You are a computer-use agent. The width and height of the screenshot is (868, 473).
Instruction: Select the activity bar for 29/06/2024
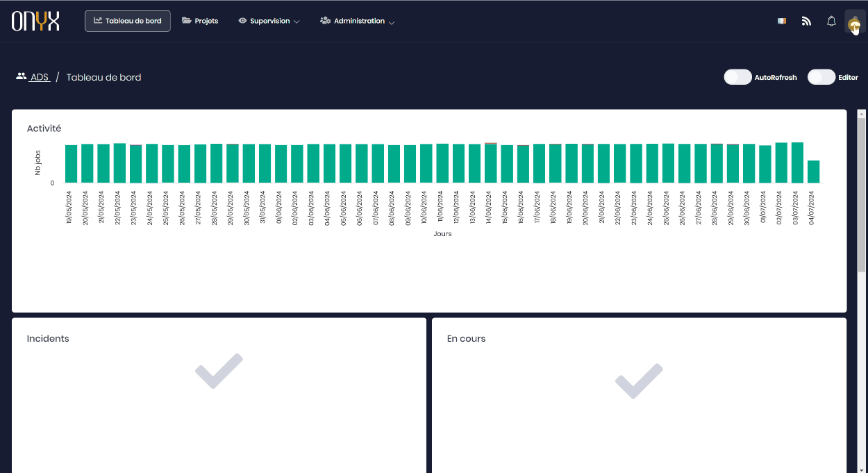click(733, 163)
